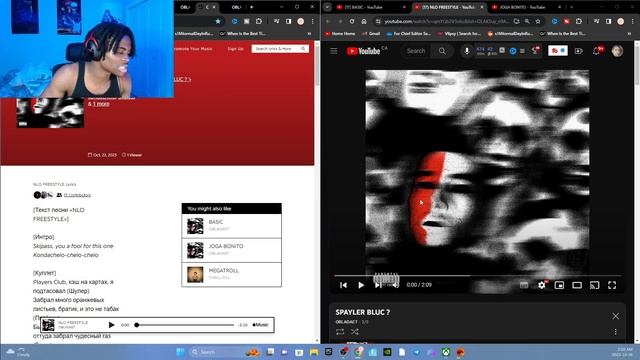Open JOGA BONITO in You might also like
Image resolution: width=640 pixels, height=360 pixels.
231,250
